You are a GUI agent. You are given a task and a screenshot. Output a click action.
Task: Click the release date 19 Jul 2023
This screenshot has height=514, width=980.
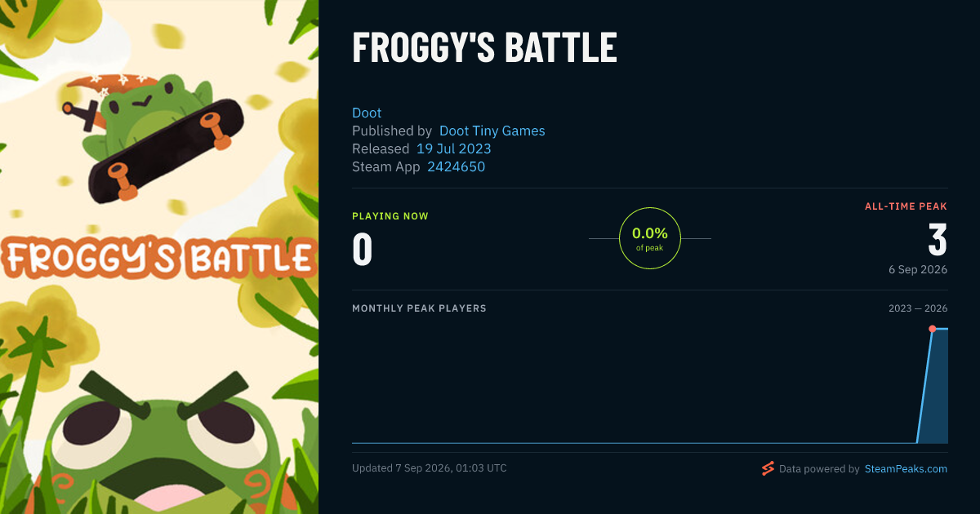pos(453,148)
